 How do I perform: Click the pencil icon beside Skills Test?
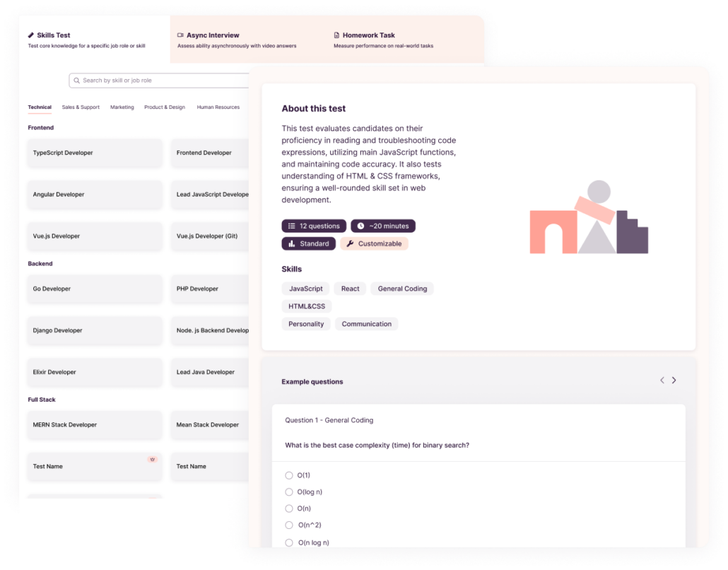click(31, 35)
